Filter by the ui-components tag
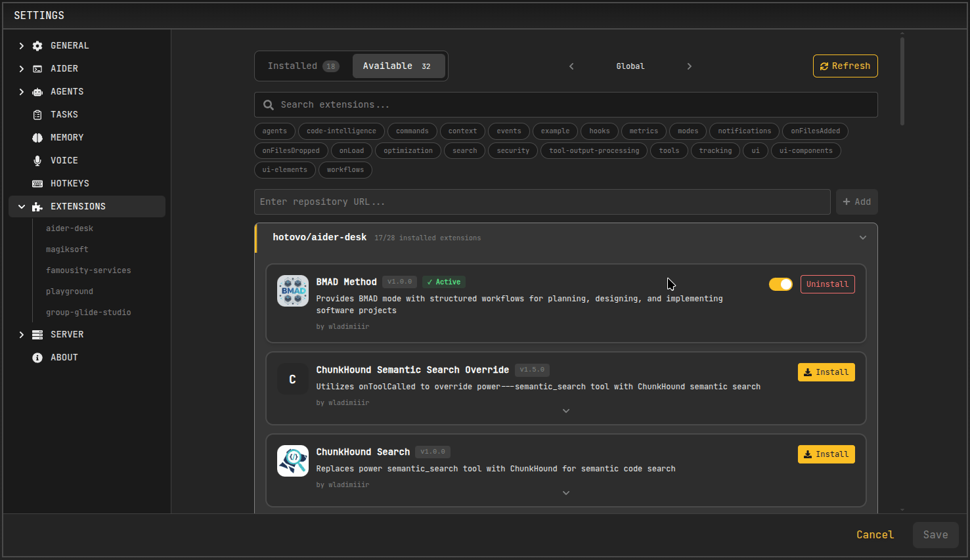This screenshot has width=970, height=560. [x=806, y=151]
